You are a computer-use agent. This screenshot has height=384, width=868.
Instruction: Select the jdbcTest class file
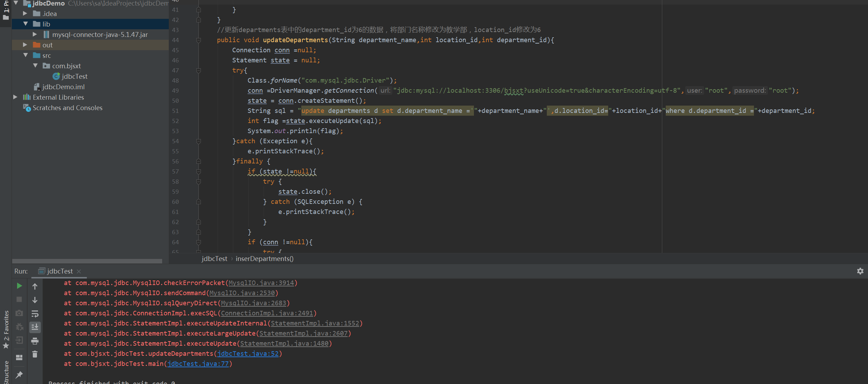(x=75, y=76)
